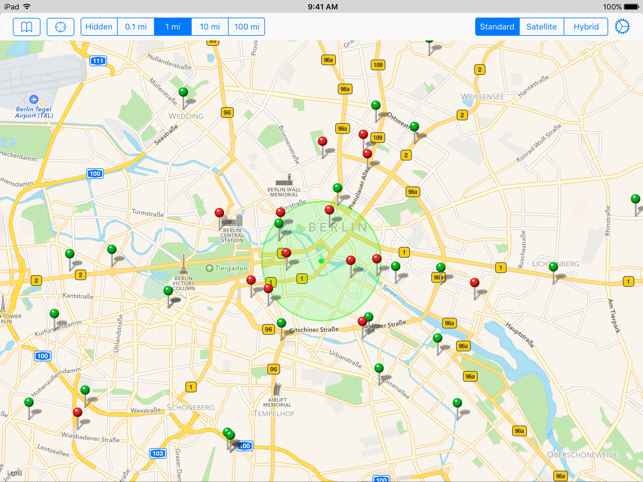Screen dimensions: 643x482
Task: Tap the green pin by Skalitzer Straße
Action: [x=369, y=318]
